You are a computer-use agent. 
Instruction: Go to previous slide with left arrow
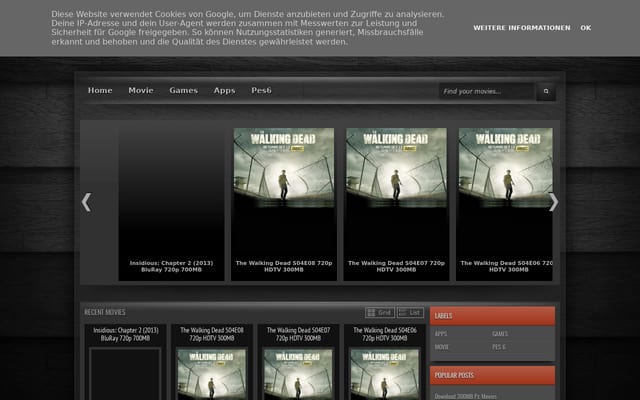pos(86,202)
